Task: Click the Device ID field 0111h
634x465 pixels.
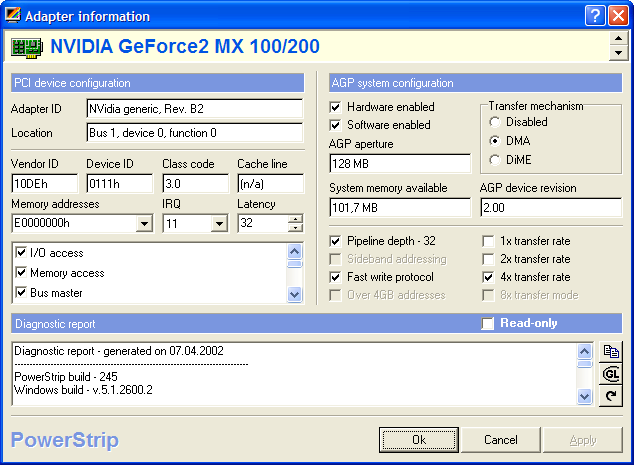Action: coord(120,184)
